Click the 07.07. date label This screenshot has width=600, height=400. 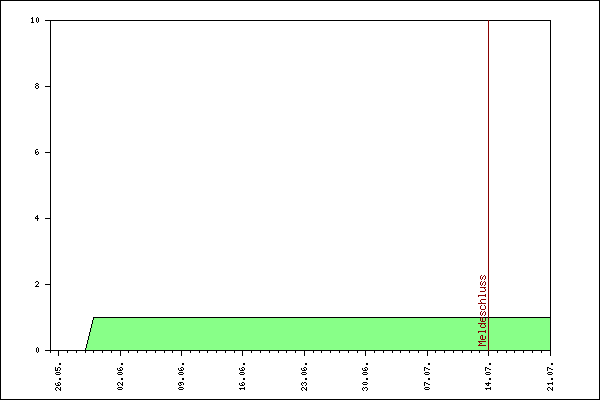point(427,377)
